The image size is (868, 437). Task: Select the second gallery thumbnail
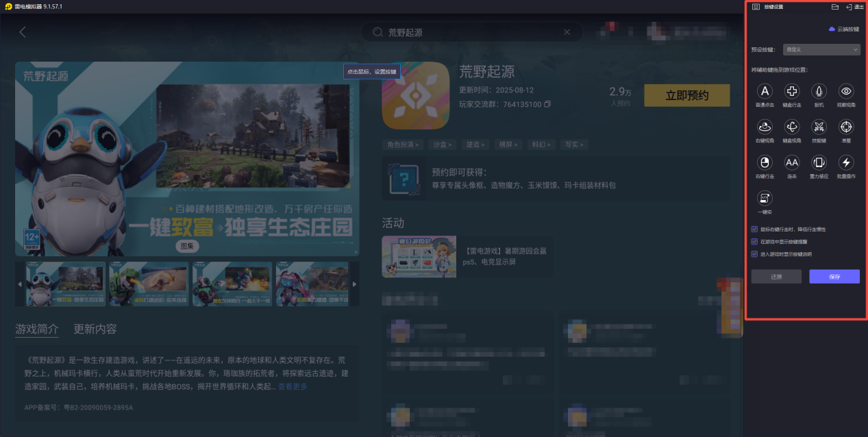pos(149,284)
